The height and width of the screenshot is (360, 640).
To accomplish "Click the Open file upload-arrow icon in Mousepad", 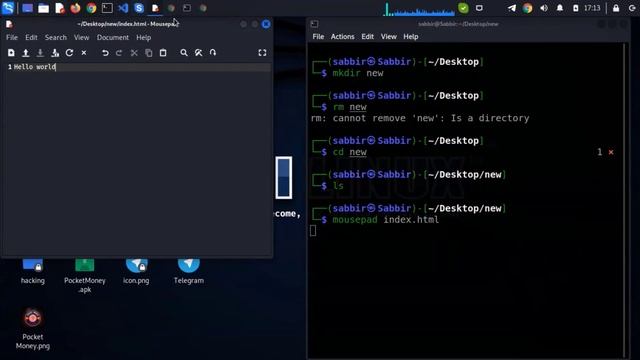I will click(26, 53).
